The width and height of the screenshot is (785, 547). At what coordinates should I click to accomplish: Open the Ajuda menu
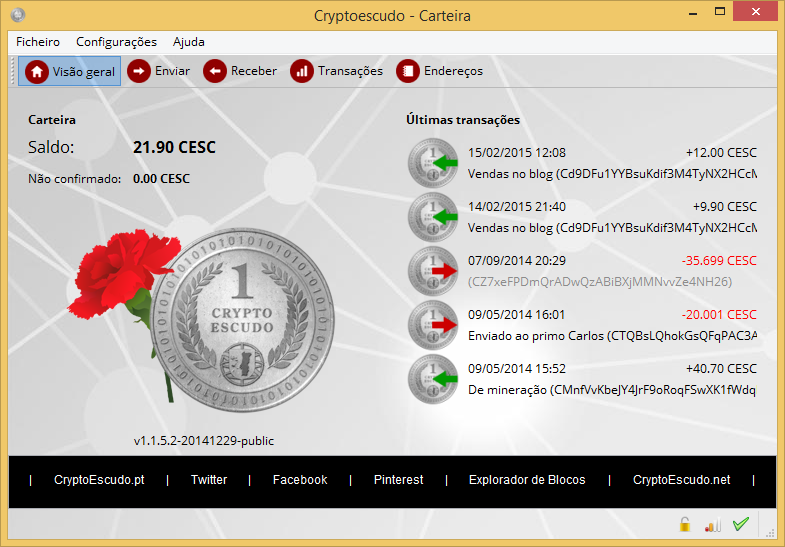coord(189,42)
